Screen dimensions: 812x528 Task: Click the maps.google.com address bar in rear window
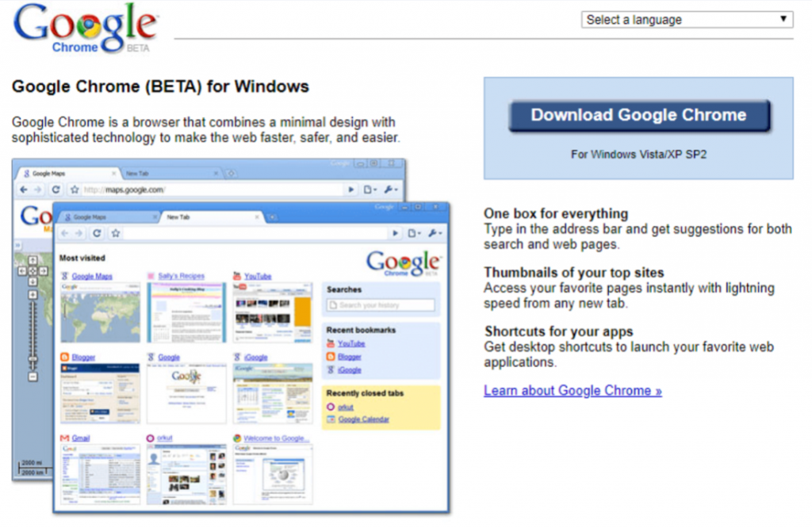pyautogui.click(x=213, y=190)
